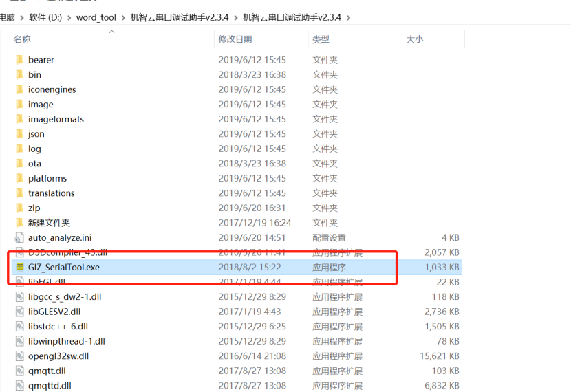Sort files by the 大小 column header
The width and height of the screenshot is (571, 392).
415,39
